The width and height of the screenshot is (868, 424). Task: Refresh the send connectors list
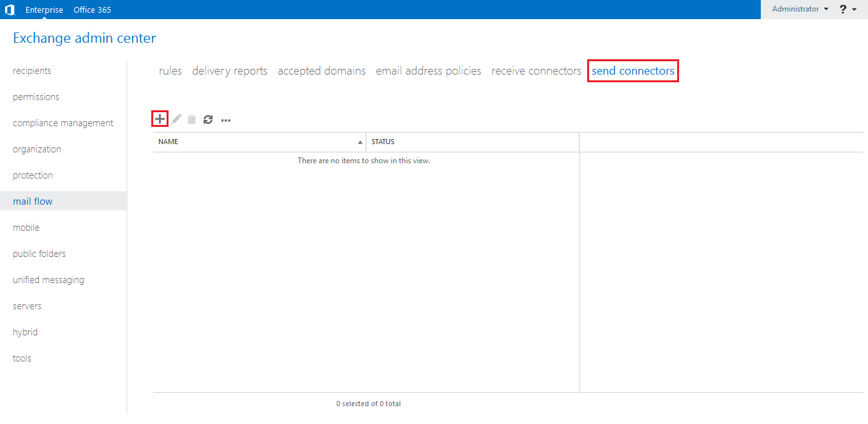coord(208,119)
